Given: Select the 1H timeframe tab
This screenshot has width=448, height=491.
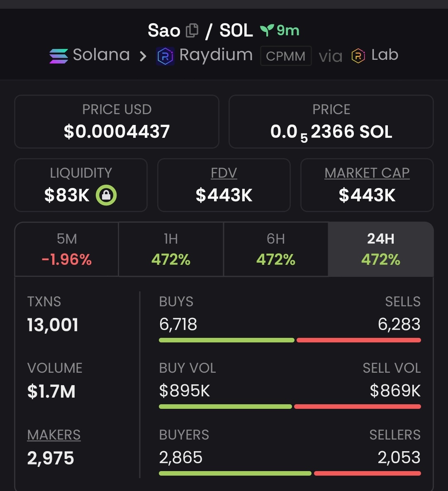Looking at the screenshot, I should pyautogui.click(x=171, y=249).
